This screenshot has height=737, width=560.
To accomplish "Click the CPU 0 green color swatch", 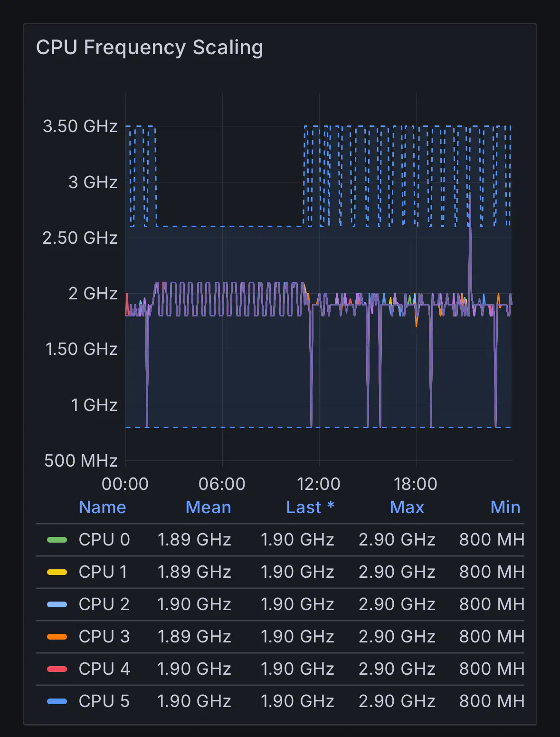I will click(57, 540).
